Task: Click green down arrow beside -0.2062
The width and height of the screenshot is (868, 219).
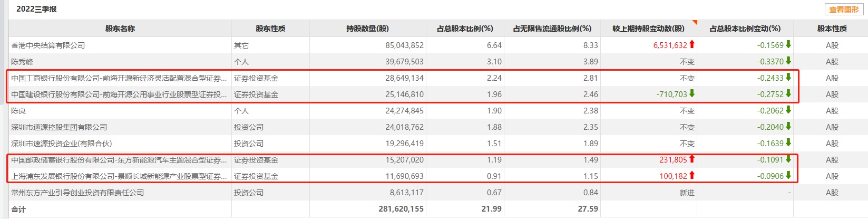Action: click(788, 110)
